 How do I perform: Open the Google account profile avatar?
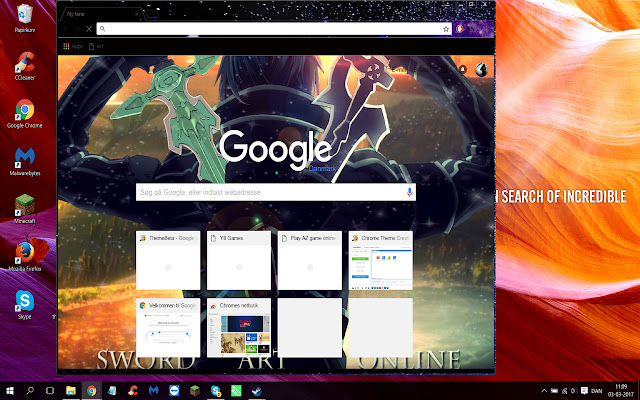[x=482, y=69]
